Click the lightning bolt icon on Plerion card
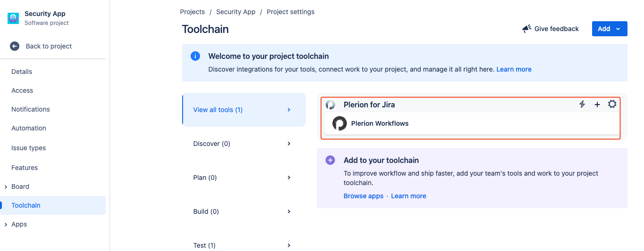Image resolution: width=644 pixels, height=251 pixels. coord(582,104)
